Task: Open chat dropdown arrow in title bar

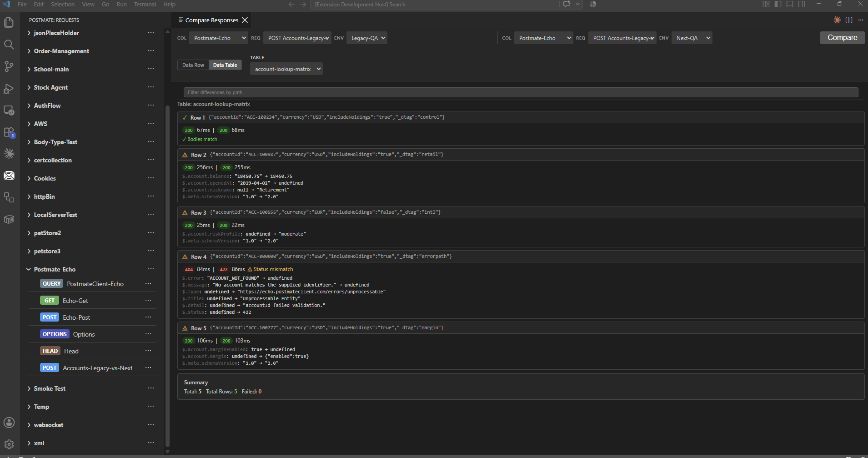Action: (578, 4)
